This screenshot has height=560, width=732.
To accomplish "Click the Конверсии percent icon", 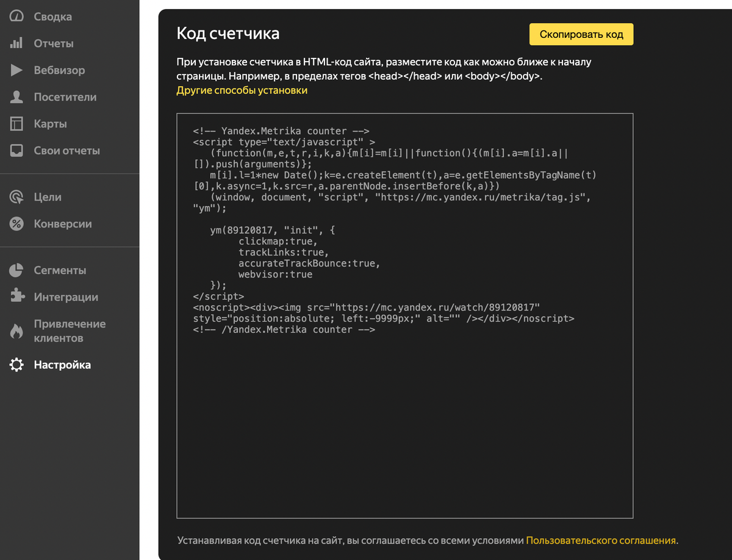I will [x=16, y=224].
